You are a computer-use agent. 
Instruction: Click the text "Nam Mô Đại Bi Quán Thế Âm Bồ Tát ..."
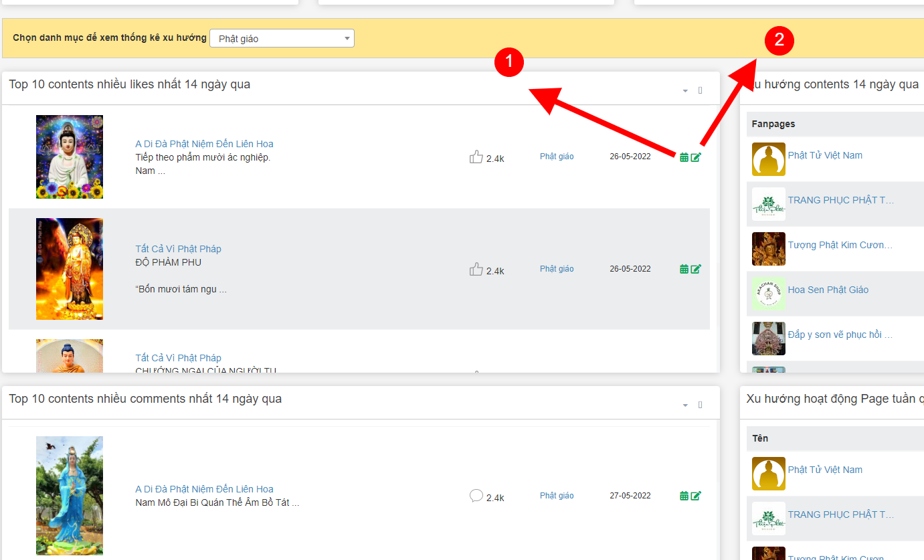pyautogui.click(x=217, y=502)
